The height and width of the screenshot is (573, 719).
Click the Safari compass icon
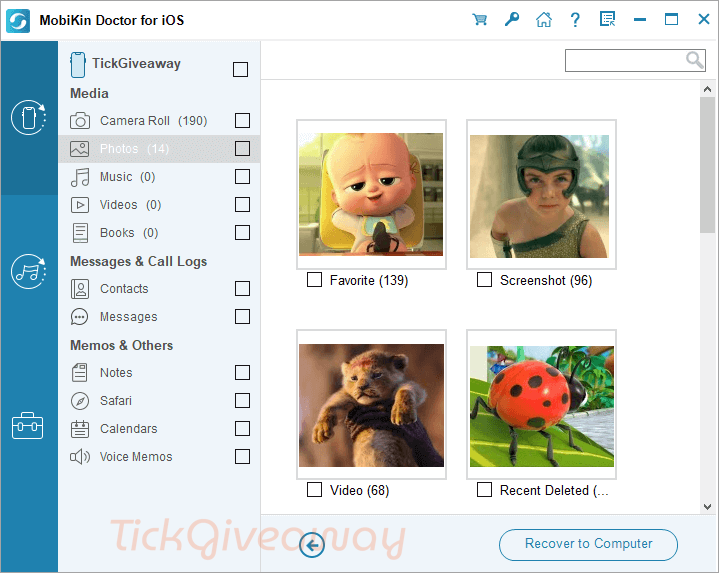pos(80,401)
